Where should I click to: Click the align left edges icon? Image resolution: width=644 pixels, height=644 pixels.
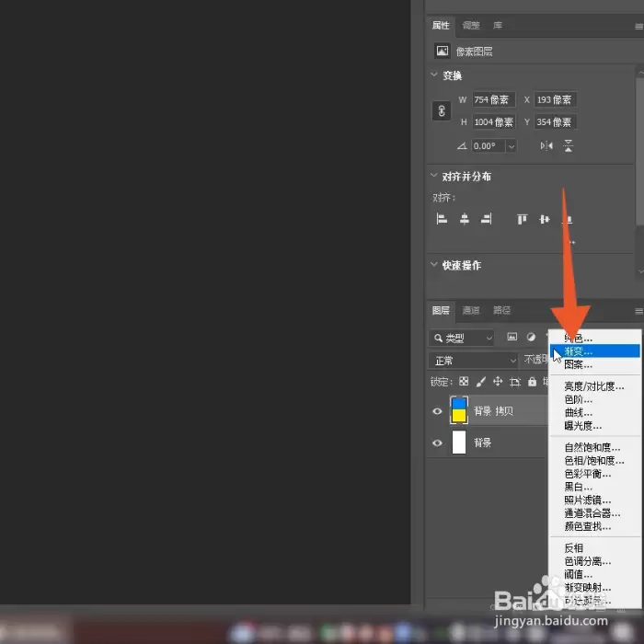pos(442,219)
